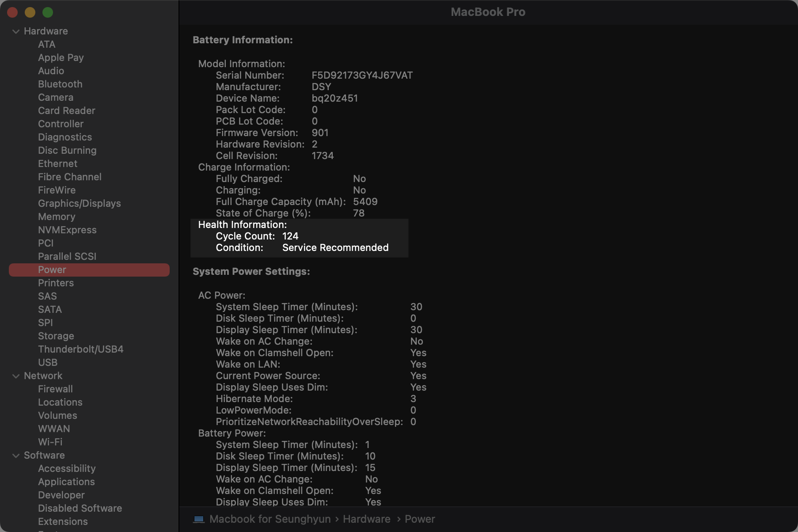Image resolution: width=798 pixels, height=532 pixels.
Task: Select Thunderbolt/USB4 entry
Action: click(81, 349)
